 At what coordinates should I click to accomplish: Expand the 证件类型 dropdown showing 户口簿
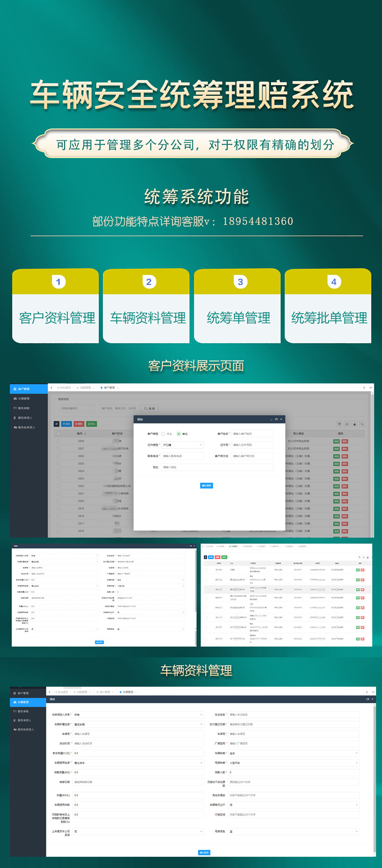coord(182,445)
